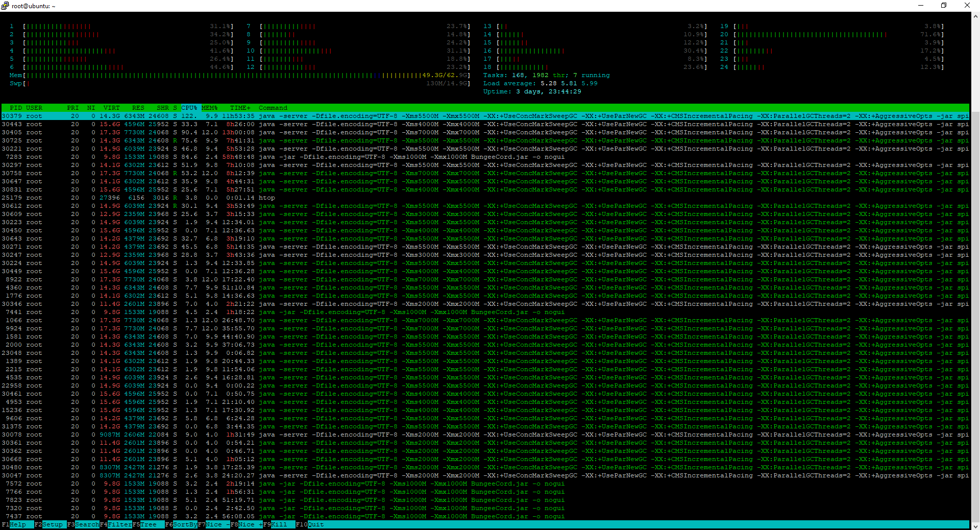Restore down the PuTTY terminal window
The height and width of the screenshot is (530, 980).
[944, 6]
